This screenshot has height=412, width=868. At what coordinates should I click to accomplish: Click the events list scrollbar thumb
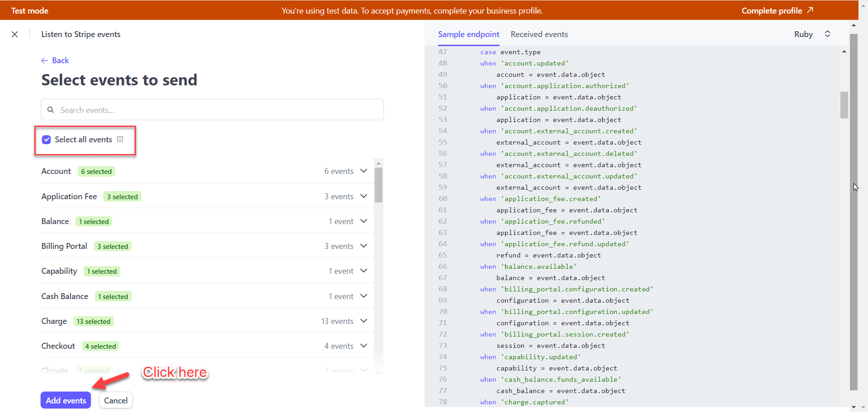coord(379,185)
